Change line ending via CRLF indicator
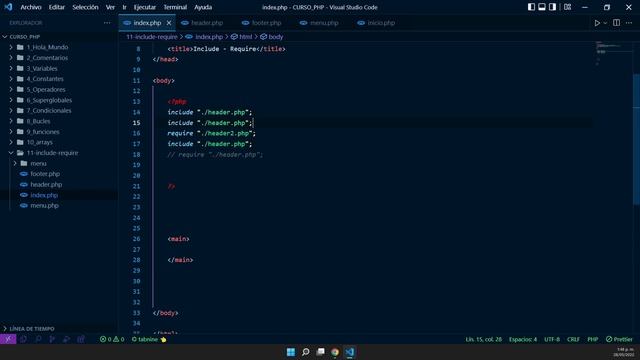The width and height of the screenshot is (640, 360). coord(573,339)
